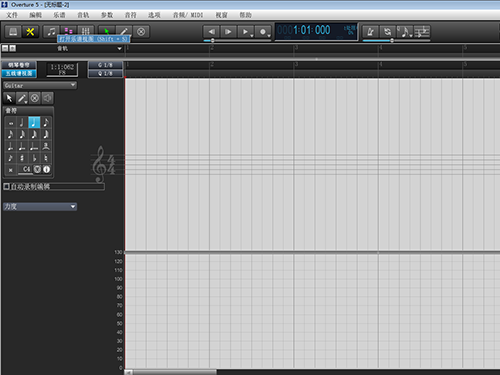Click the 钢琴卷帘 piano roll button
Screen dimensions: 500x375
[x=19, y=65]
